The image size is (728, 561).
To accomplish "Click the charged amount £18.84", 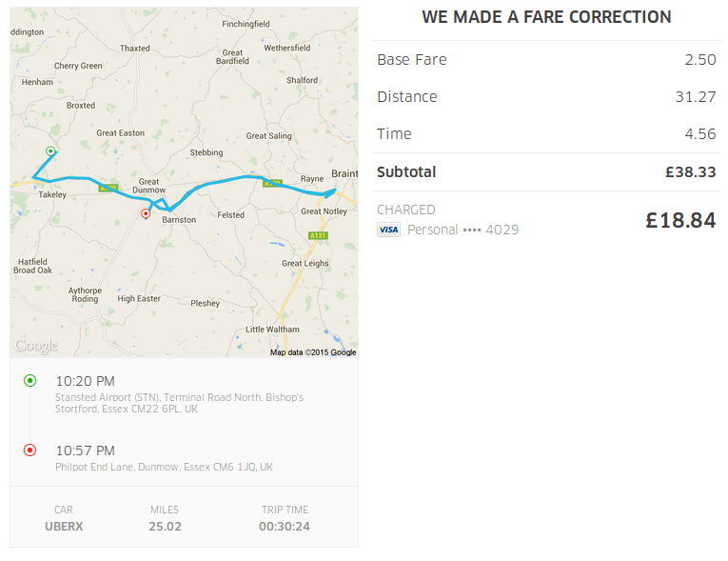I will pyautogui.click(x=680, y=220).
